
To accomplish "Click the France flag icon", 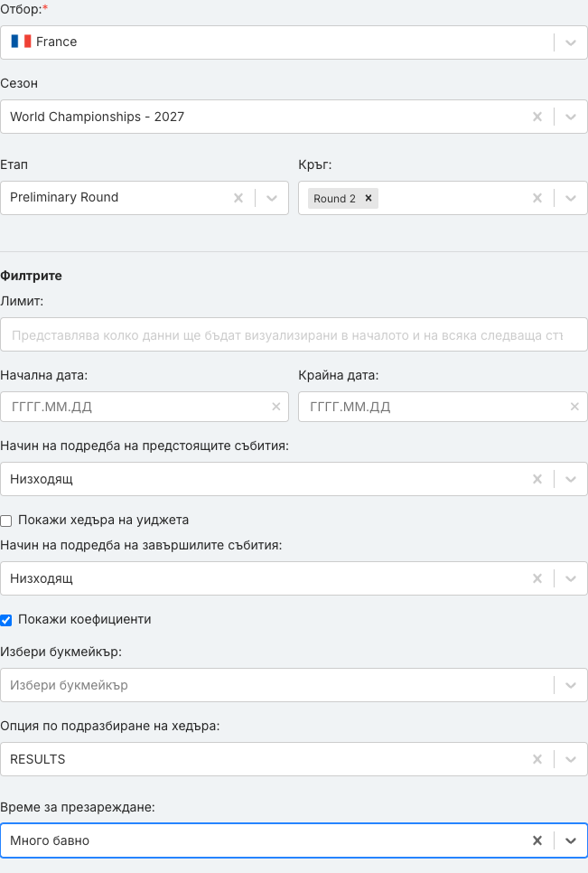I will [x=21, y=42].
